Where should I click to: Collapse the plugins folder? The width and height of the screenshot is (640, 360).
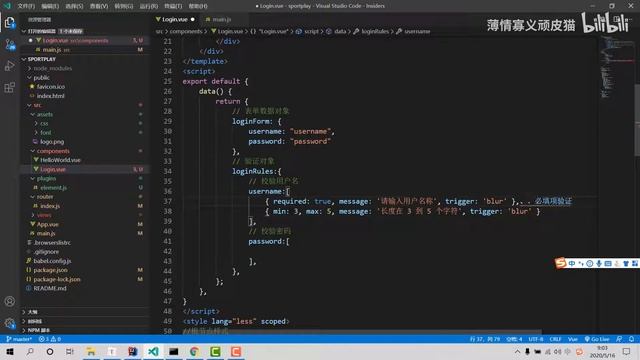click(x=33, y=178)
